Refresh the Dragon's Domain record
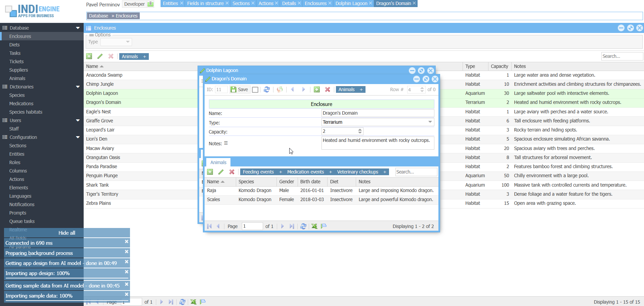644x306 pixels. (x=267, y=89)
